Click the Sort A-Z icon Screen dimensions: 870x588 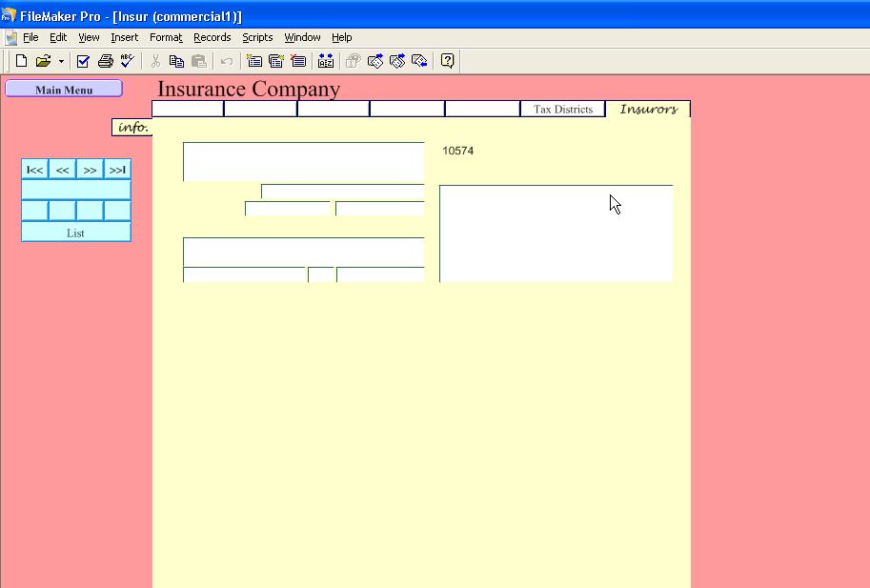point(326,61)
